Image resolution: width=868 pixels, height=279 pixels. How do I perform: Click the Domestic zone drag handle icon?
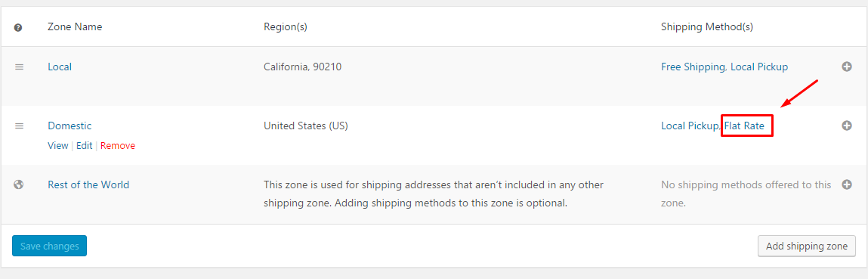[19, 126]
